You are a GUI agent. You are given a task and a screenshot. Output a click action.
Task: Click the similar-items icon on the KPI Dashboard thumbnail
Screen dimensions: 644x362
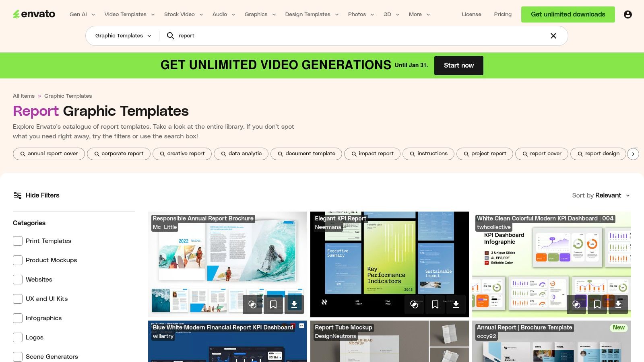click(576, 304)
